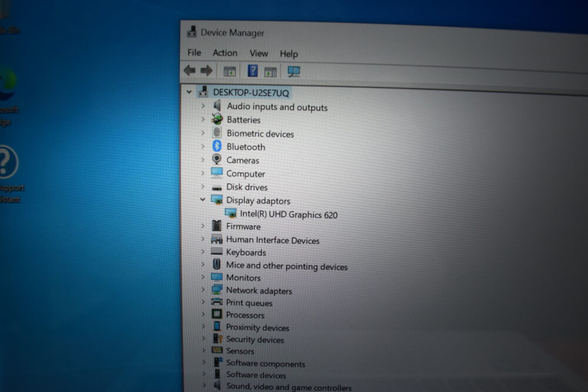Viewport: 588px width, 392px height.
Task: Select the Disk drives icon
Action: [x=217, y=187]
